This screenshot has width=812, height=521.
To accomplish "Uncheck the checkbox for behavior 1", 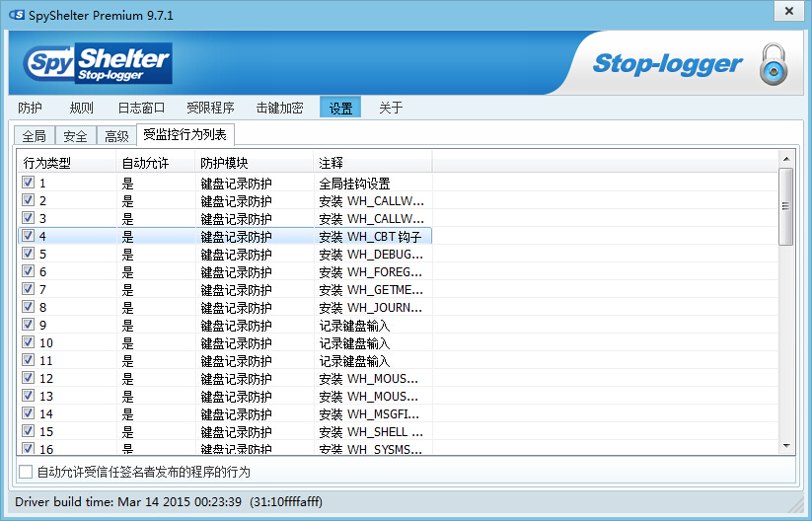I will (x=28, y=183).
